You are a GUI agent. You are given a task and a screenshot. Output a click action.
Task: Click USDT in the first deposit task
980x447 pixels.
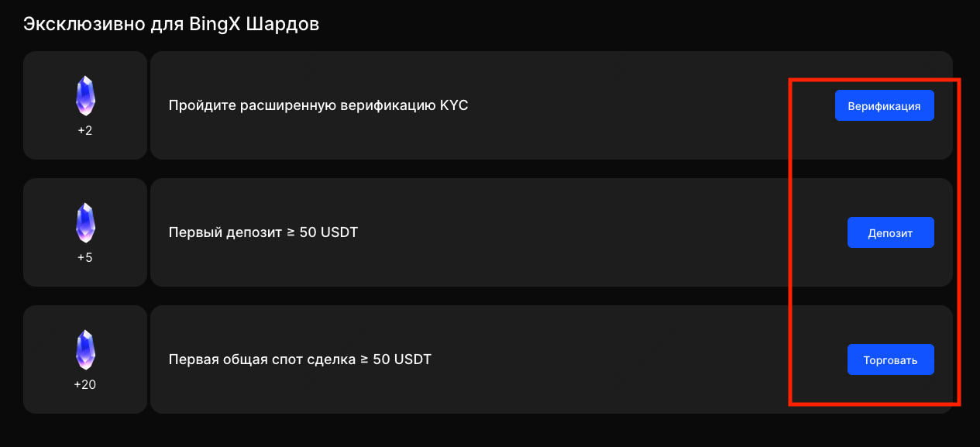tap(339, 232)
